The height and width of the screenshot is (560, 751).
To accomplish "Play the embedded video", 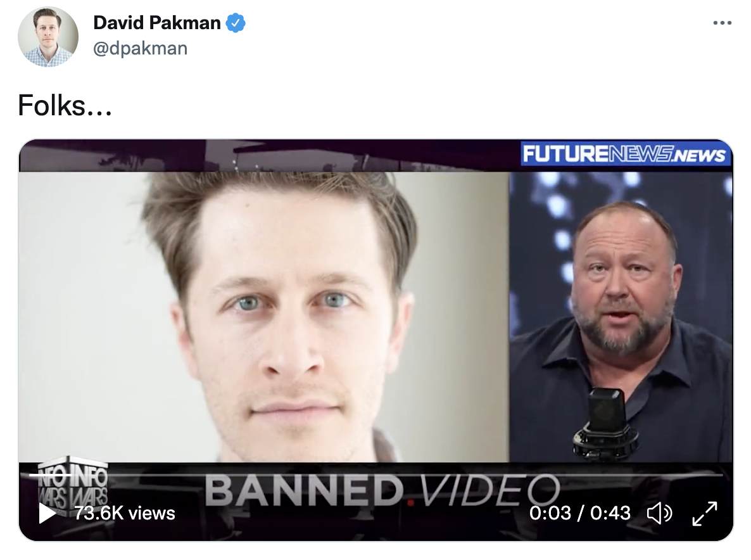I will (x=47, y=513).
